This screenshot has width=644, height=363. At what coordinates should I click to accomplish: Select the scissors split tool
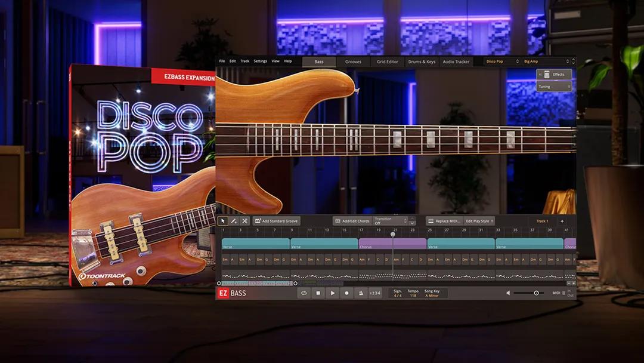pos(244,221)
